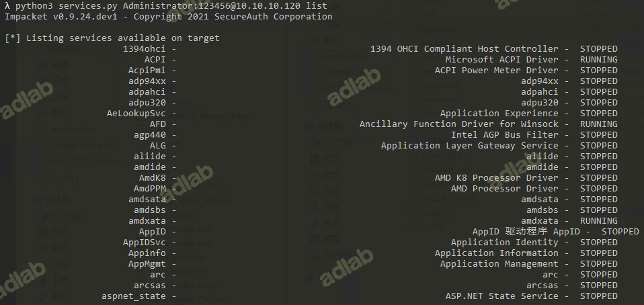Click the 'Application Identity' description
Image resolution: width=644 pixels, height=305 pixels.
(x=504, y=242)
